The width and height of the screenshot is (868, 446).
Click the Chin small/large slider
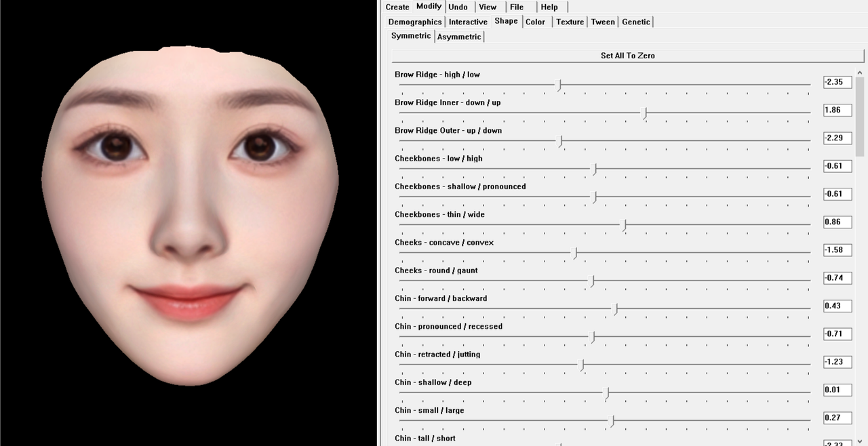[605, 421]
